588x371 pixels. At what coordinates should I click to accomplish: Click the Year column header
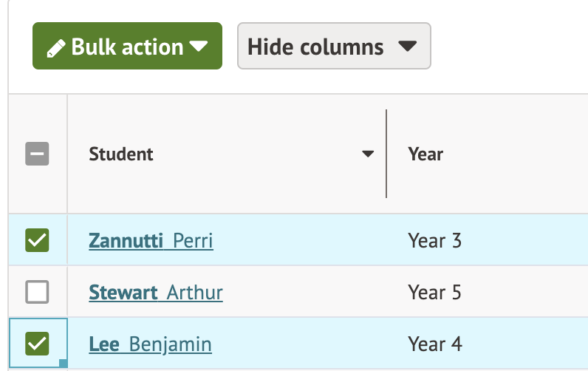[425, 154]
